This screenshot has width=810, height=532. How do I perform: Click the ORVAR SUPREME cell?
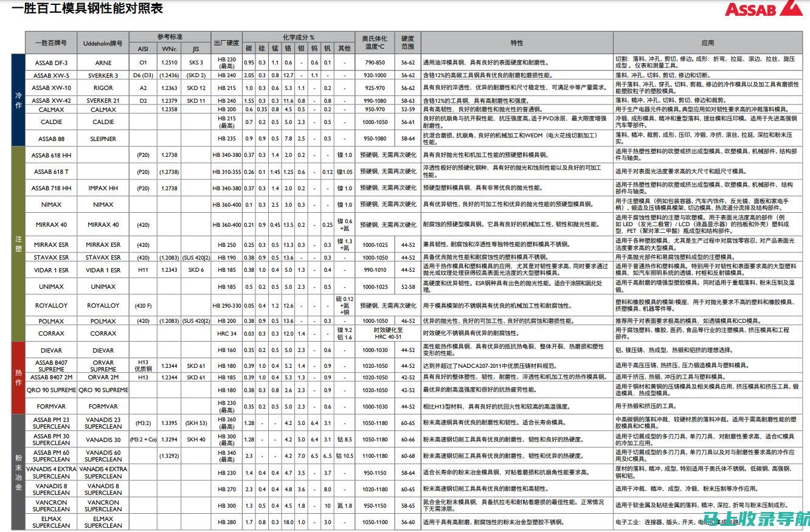103,366
